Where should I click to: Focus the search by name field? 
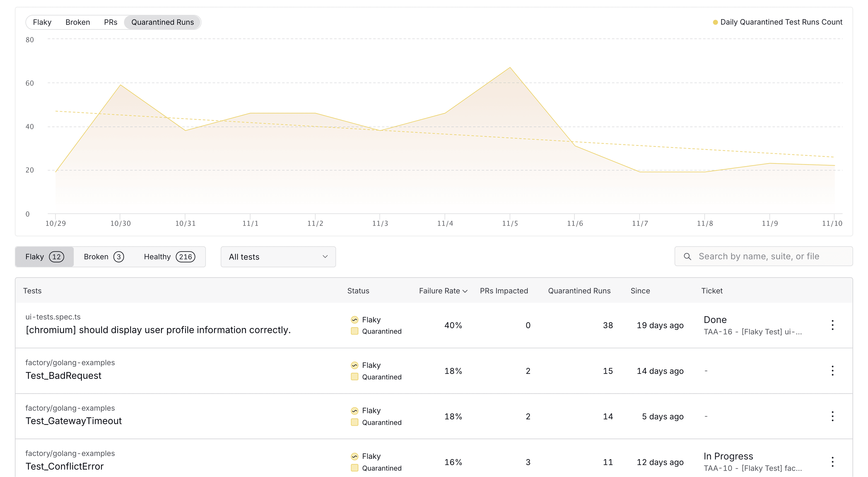[x=768, y=256]
